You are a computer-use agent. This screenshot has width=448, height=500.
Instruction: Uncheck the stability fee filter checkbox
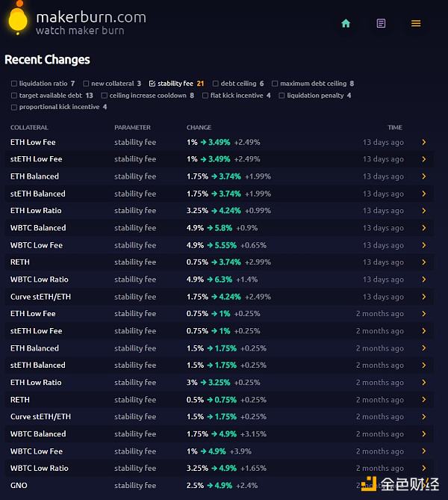pyautogui.click(x=152, y=84)
